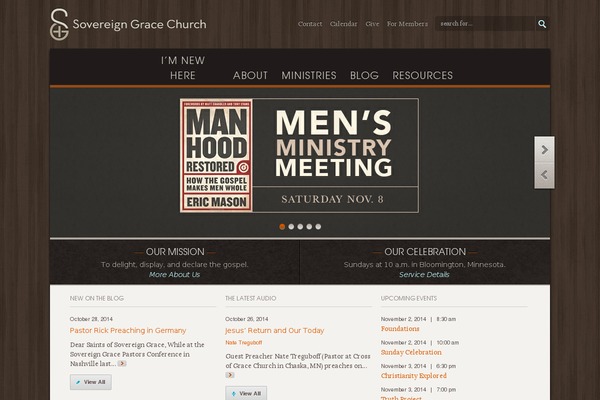This screenshot has height=400, width=600.
Task: Click the search magnifier icon
Action: pos(542,24)
